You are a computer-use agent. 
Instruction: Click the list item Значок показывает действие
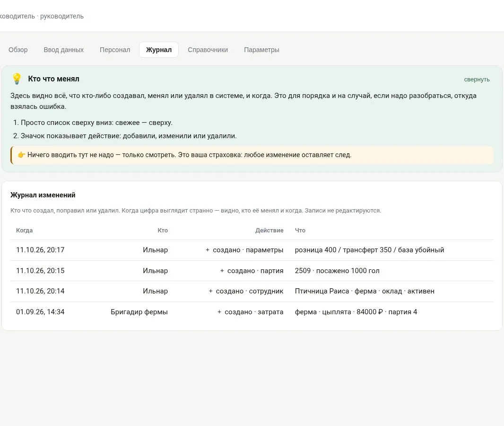coord(129,136)
